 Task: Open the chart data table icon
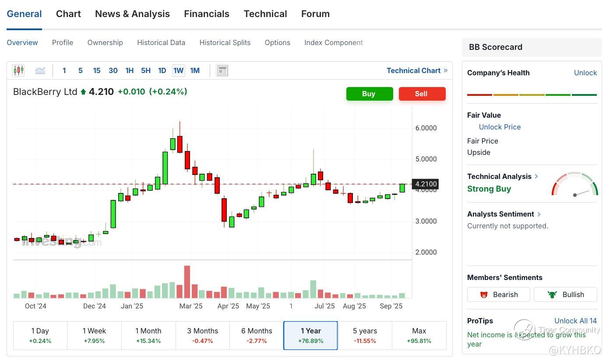click(x=222, y=70)
